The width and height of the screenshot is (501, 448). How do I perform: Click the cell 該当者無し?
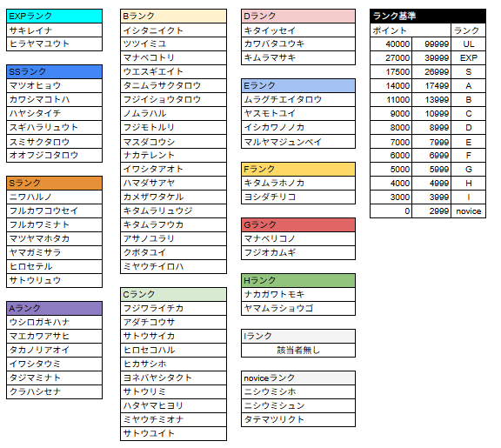[x=298, y=351]
